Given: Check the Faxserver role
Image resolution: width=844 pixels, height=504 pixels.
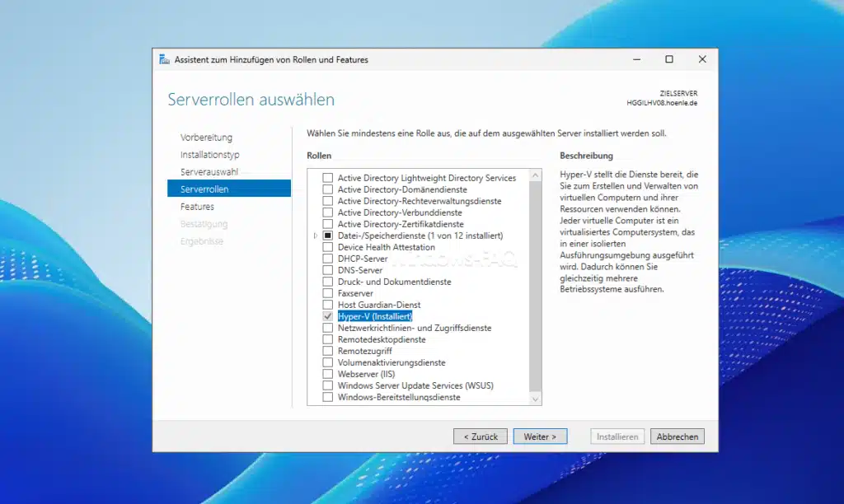Looking at the screenshot, I should (x=327, y=292).
